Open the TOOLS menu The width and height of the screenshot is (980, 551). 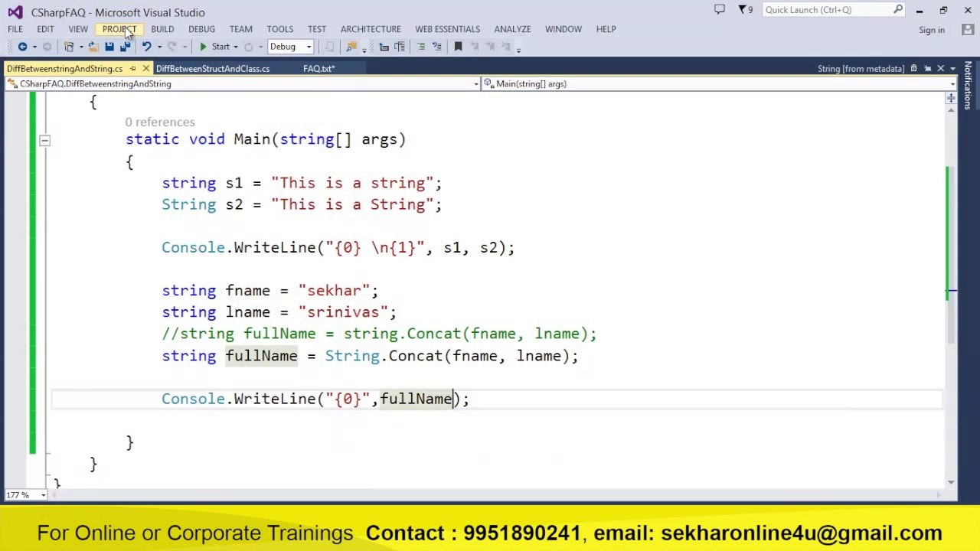click(280, 29)
